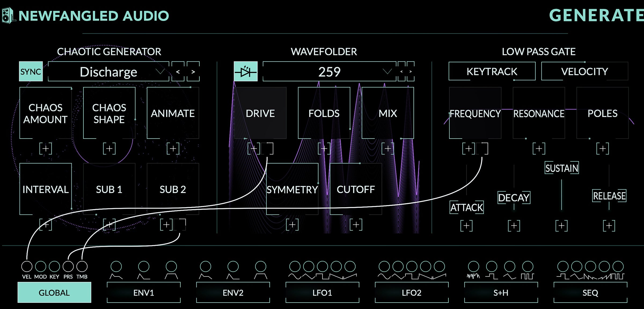Viewport: 644px width, 309px height.
Task: Add modulation slot under CHAOS SHAPE
Action: [x=109, y=148]
